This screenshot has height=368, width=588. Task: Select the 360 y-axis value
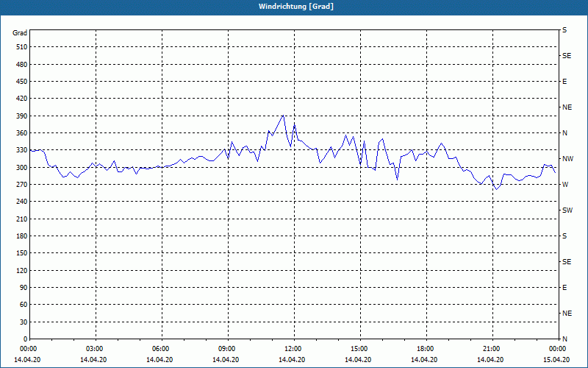pos(22,133)
